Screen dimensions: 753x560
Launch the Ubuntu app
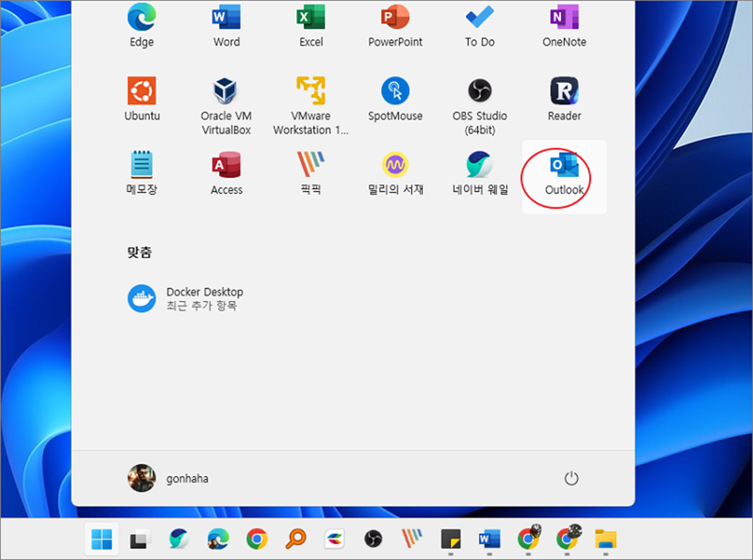click(142, 99)
